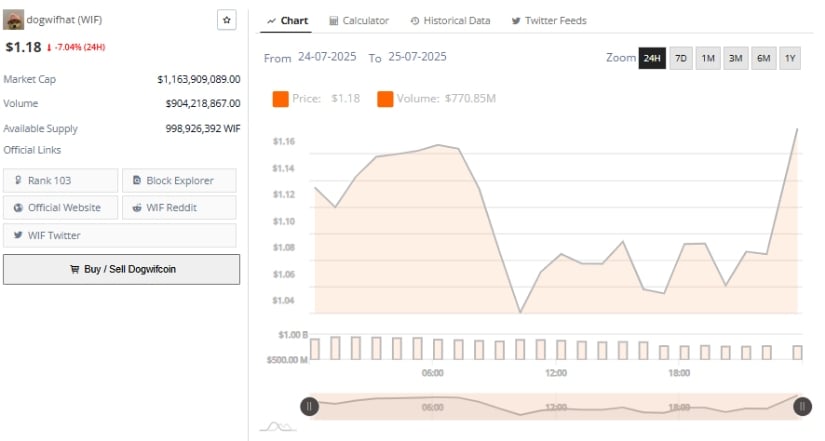Select the 24H zoom range
The width and height of the screenshot is (825, 441).
(652, 58)
